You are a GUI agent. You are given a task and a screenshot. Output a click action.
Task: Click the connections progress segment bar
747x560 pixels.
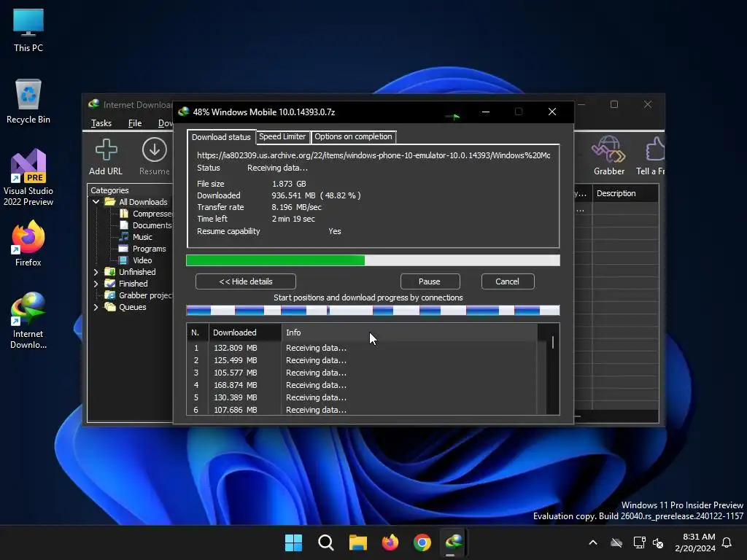pyautogui.click(x=373, y=311)
